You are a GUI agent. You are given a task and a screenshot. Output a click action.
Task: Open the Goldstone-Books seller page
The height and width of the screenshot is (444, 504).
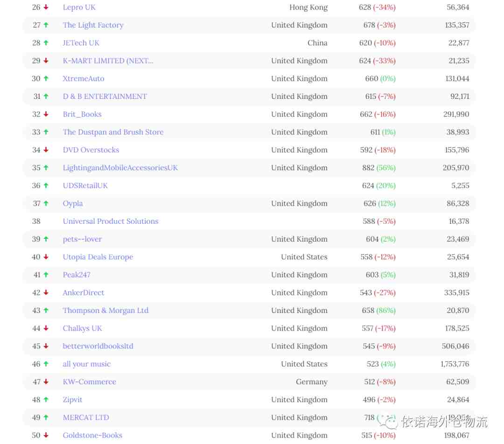tap(92, 435)
